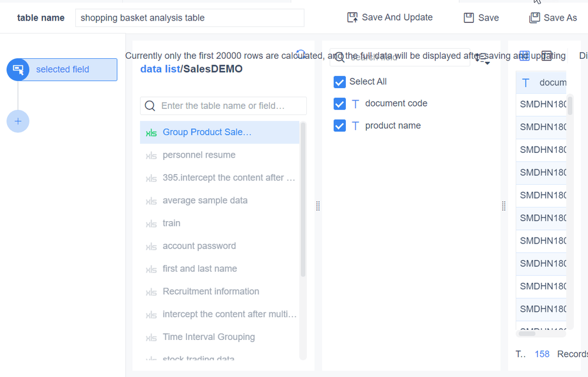Click the refresh icon above data list
The height and width of the screenshot is (377, 588).
pos(300,54)
